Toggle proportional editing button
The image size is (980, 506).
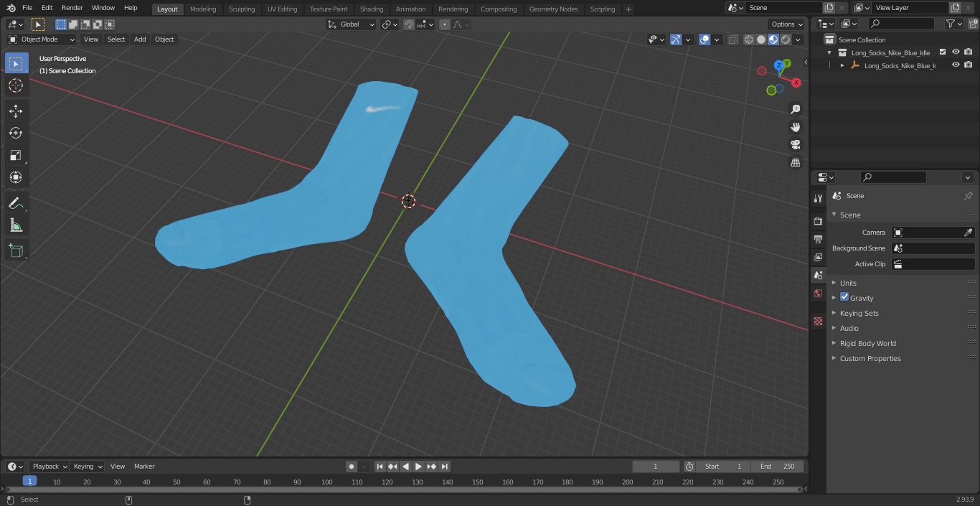445,24
